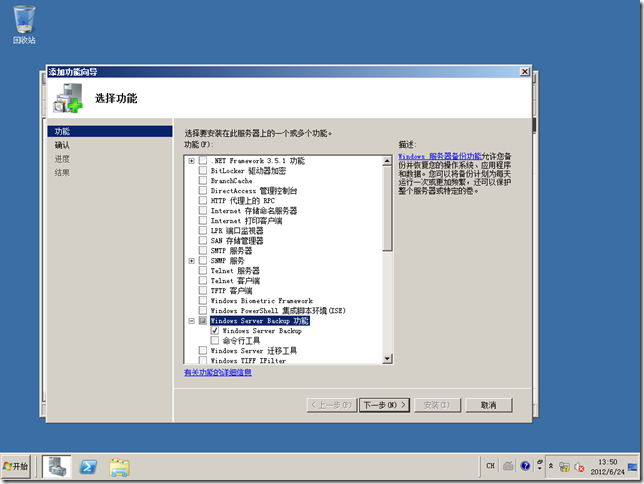Select the 进度 step in wizard sidebar
The height and width of the screenshot is (484, 644).
pyautogui.click(x=62, y=159)
